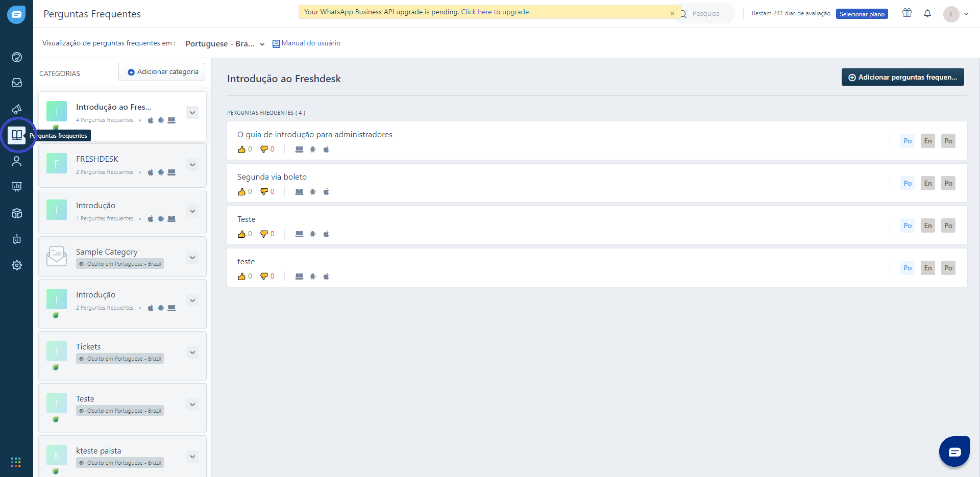Select blue 'Po' language on 'Segunda via boleto'
The height and width of the screenshot is (477, 980).
click(908, 183)
